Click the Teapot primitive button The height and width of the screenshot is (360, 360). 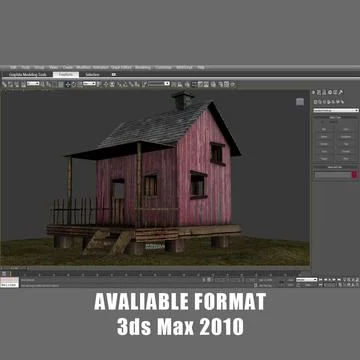coord(324,159)
